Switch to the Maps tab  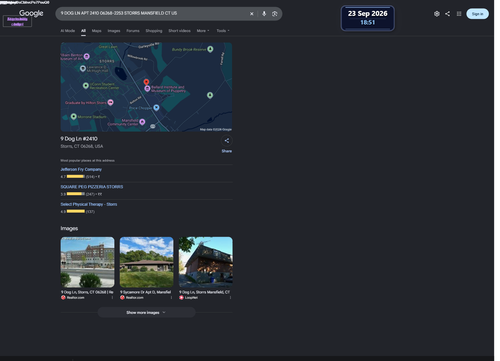(x=96, y=31)
